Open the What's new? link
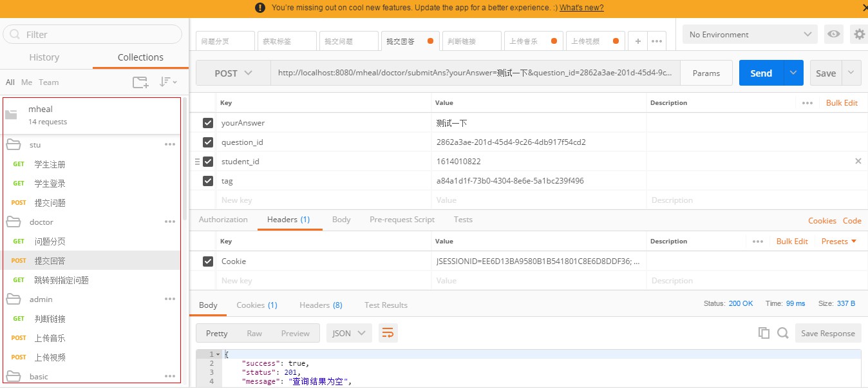This screenshot has width=868, height=389. (581, 8)
